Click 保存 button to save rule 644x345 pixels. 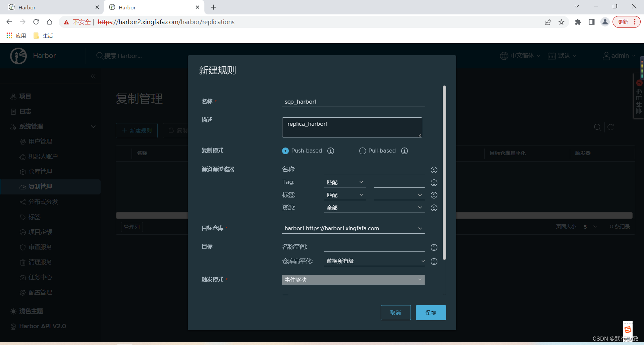coord(431,313)
